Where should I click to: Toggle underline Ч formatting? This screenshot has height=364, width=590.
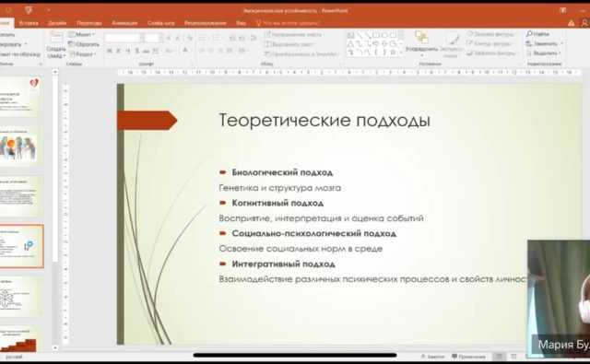pos(128,51)
